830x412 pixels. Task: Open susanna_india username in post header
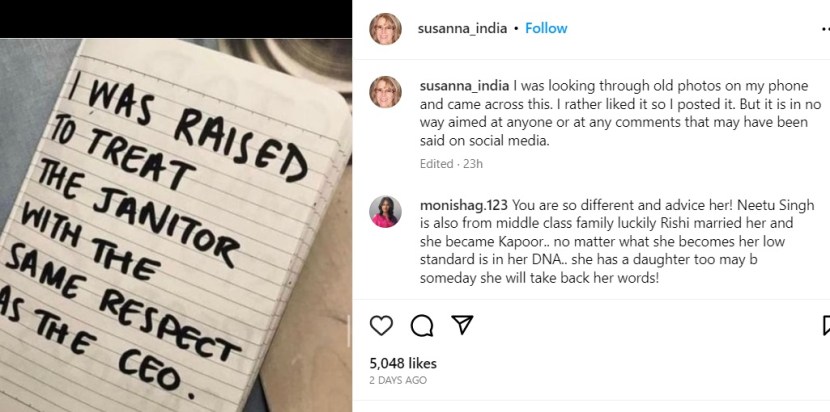pyautogui.click(x=462, y=29)
